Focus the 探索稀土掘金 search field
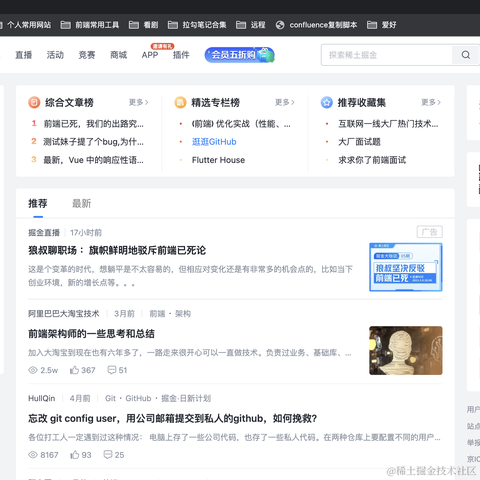The image size is (480, 480). [x=387, y=55]
